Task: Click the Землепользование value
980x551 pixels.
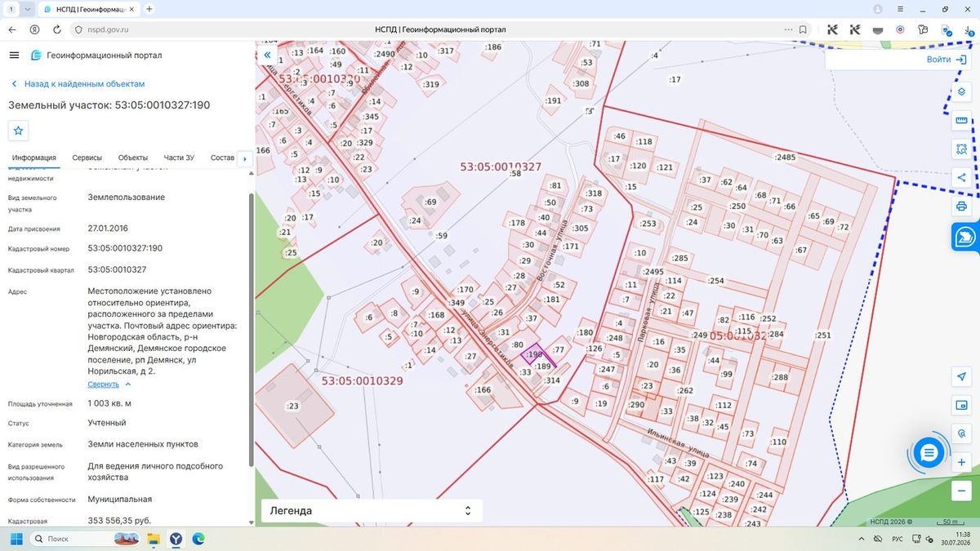Action: pos(127,197)
